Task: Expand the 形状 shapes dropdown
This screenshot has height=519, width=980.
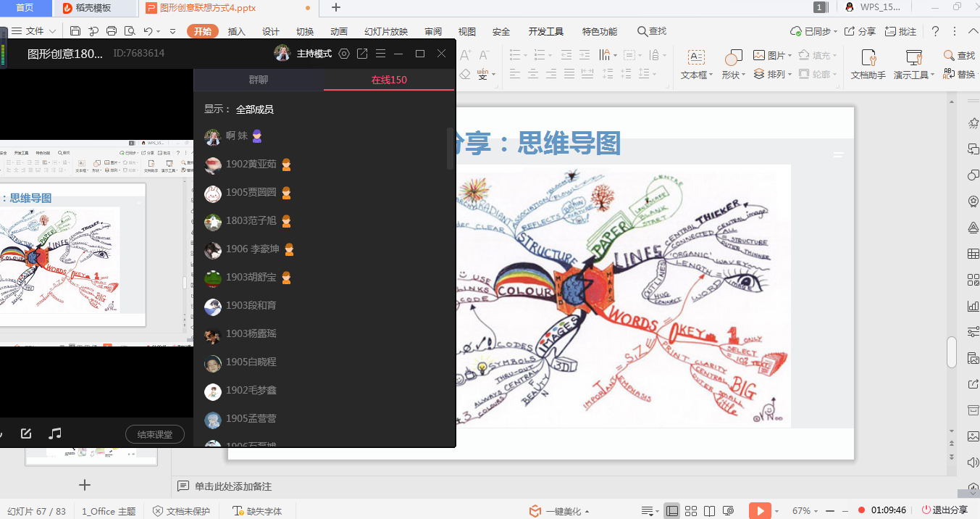Action: click(733, 75)
